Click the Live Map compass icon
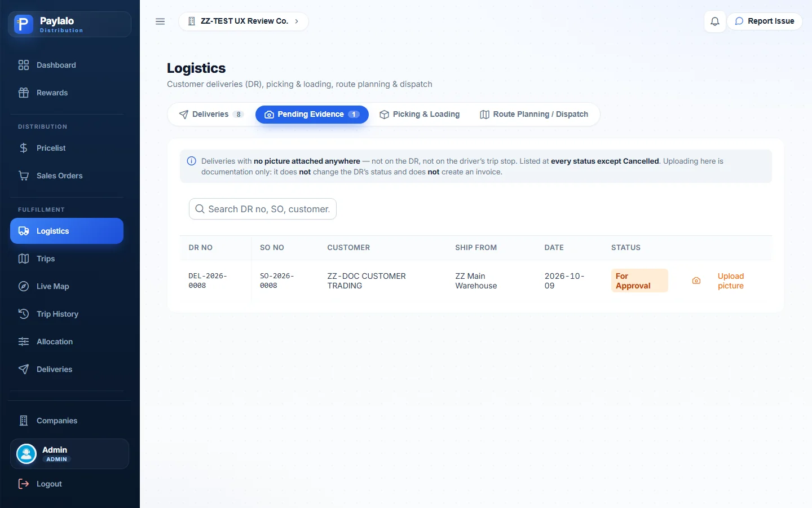Viewport: 812px width, 508px height. tap(24, 286)
